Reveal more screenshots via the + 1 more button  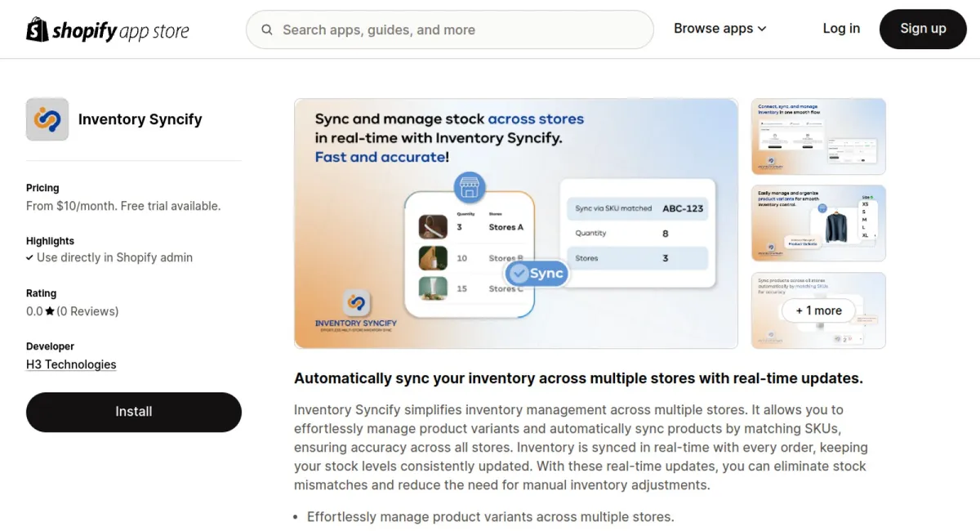click(817, 310)
